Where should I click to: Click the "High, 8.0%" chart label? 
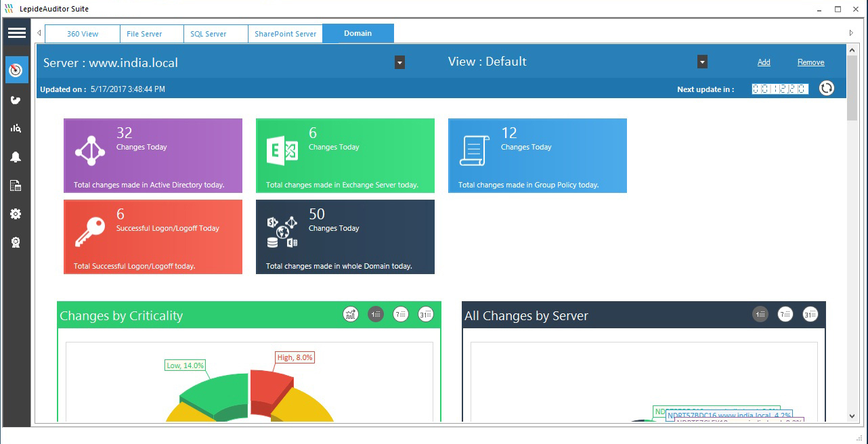(x=295, y=357)
